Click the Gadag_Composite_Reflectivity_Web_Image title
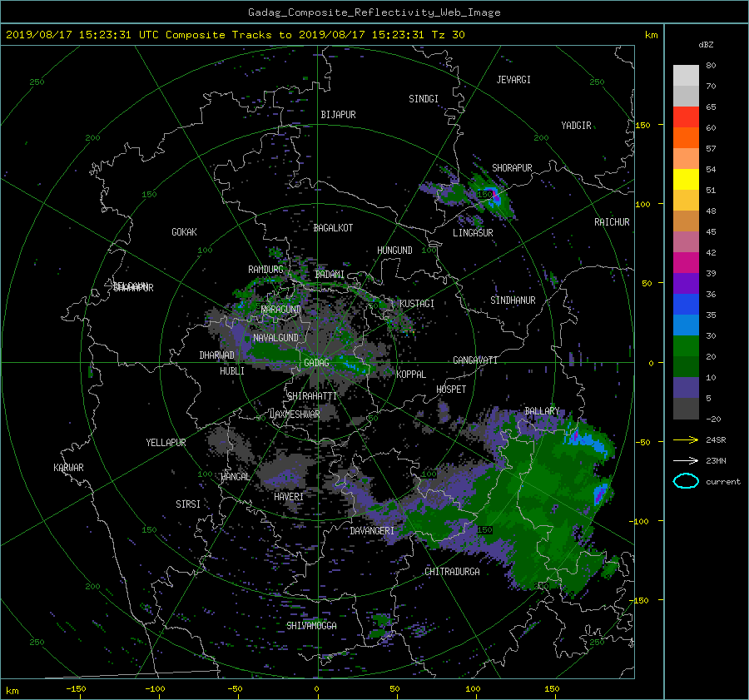The height and width of the screenshot is (700, 749). tap(374, 12)
